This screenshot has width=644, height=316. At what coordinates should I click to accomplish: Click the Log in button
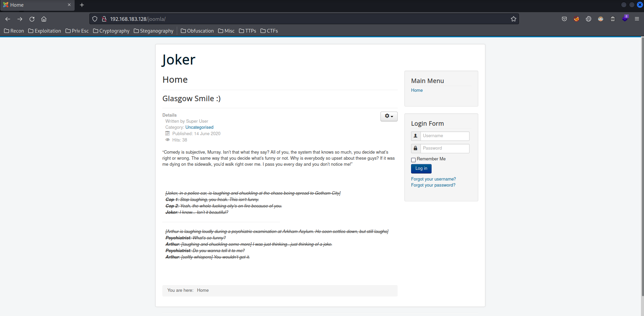[x=421, y=169]
